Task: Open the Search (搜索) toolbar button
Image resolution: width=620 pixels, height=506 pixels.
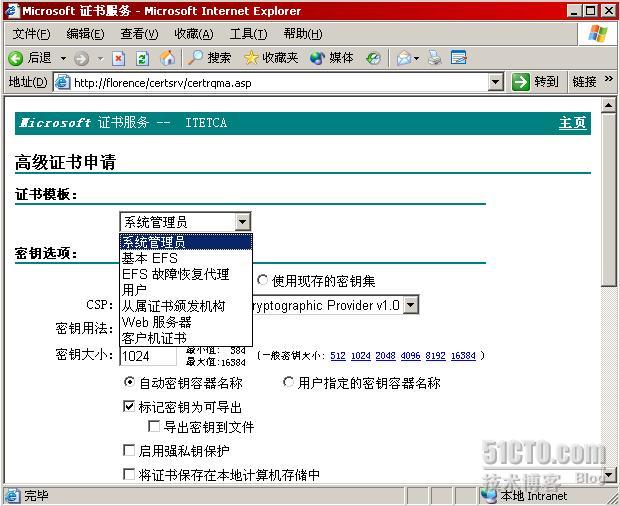Action: coord(210,58)
